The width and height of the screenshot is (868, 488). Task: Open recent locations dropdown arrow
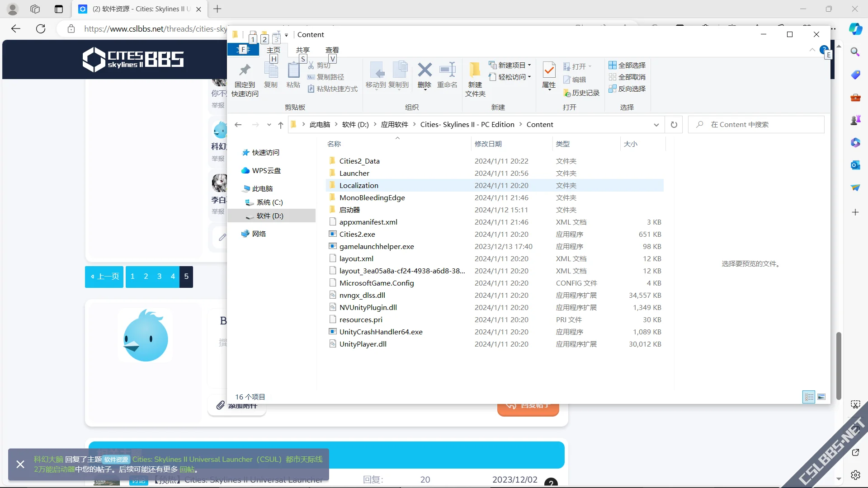(x=269, y=125)
